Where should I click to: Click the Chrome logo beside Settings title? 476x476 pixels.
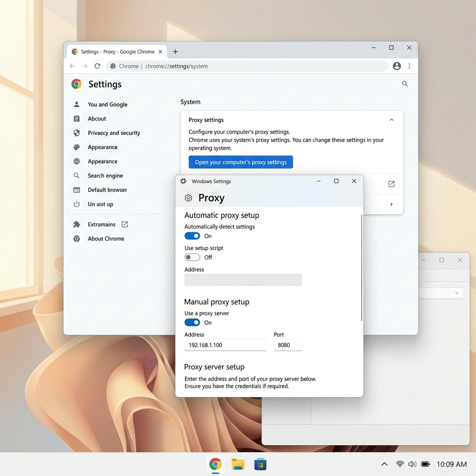[77, 84]
